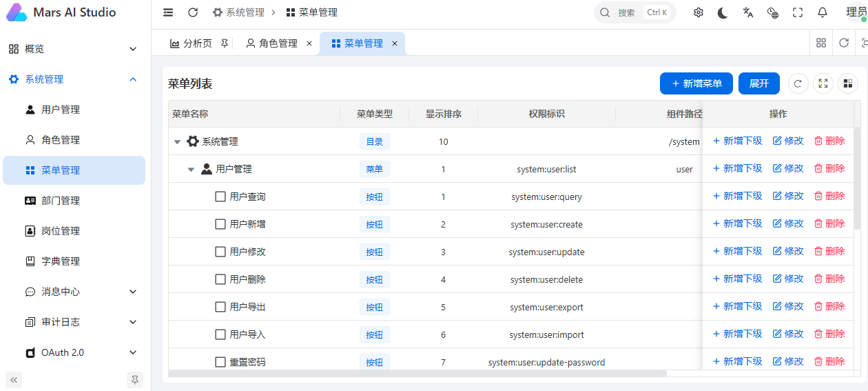Image resolution: width=868 pixels, height=391 pixels.
Task: Click the Mars AI Studio logo icon
Action: click(x=17, y=12)
